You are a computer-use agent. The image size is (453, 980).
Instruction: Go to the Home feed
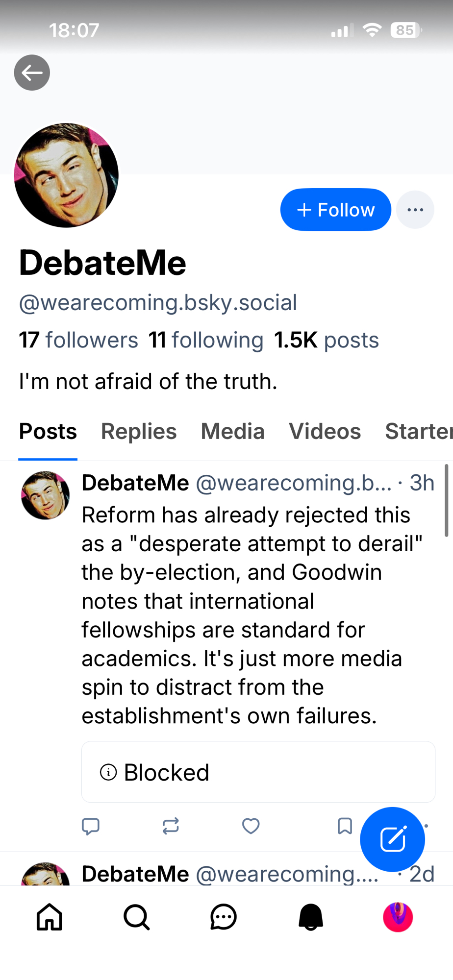click(50, 917)
